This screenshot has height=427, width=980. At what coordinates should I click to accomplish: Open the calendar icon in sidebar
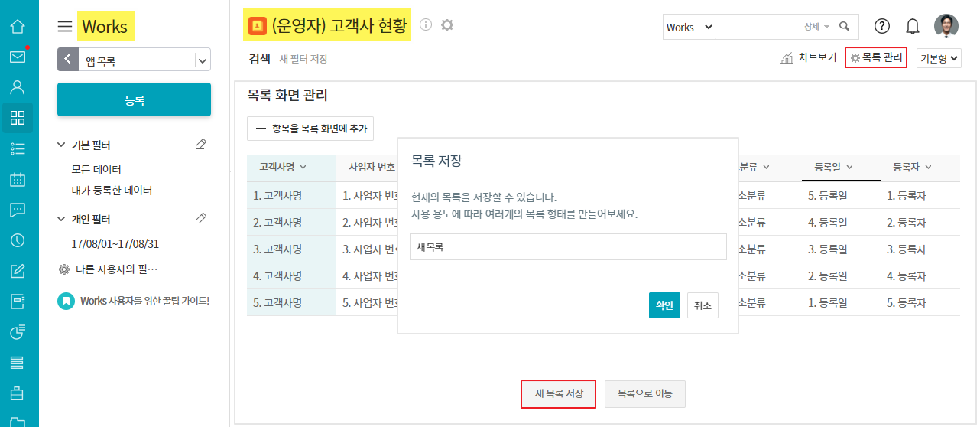tap(18, 180)
